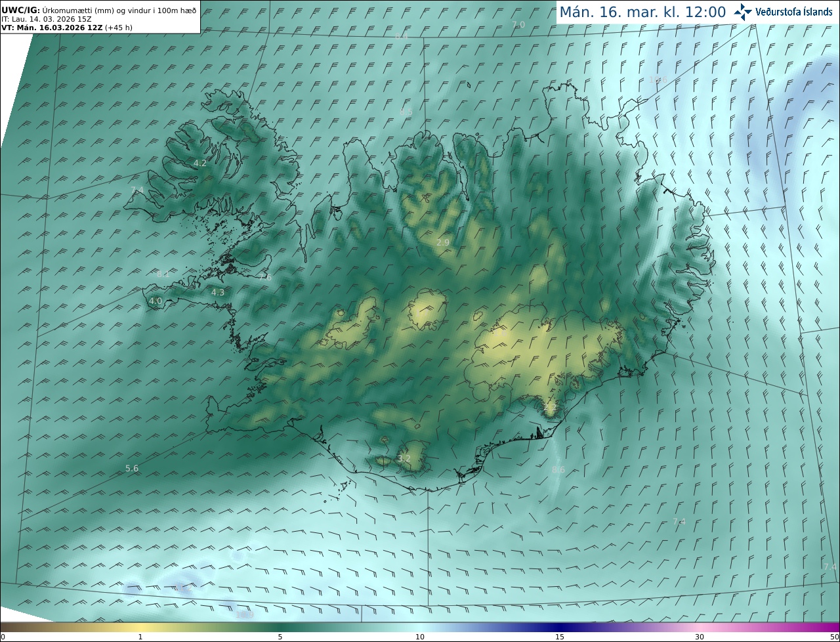The height and width of the screenshot is (642, 840).
Task: Click the 10.6 value northeast of Iceland
Action: click(658, 79)
